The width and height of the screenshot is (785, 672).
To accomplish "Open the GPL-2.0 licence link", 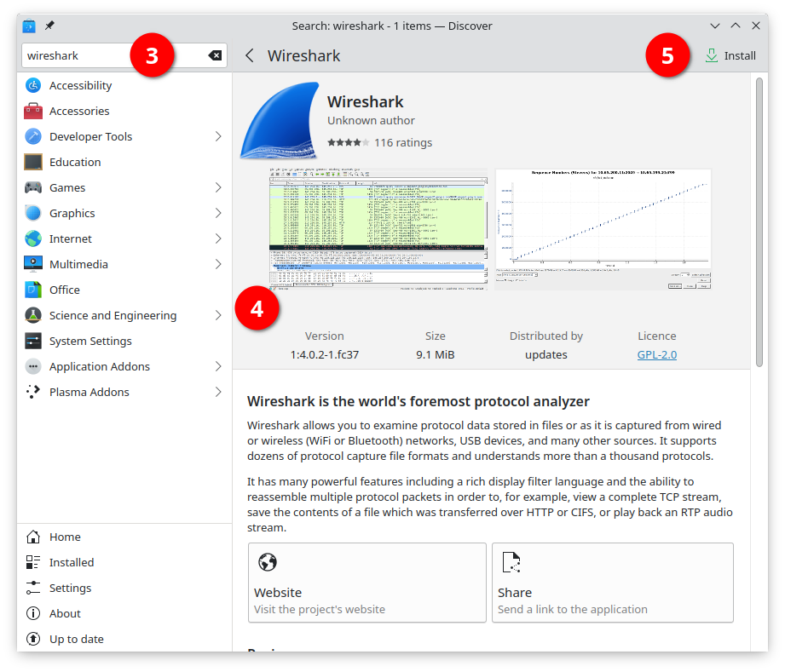I will 656,354.
